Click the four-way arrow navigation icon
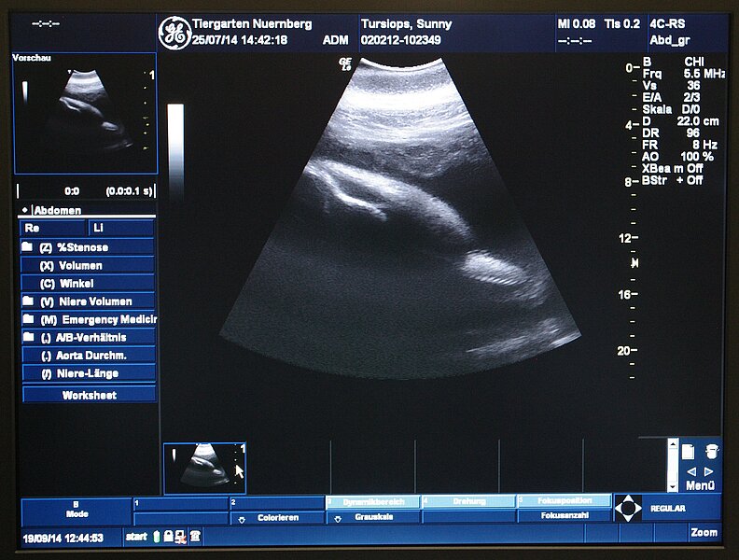The width and height of the screenshot is (739, 560). pos(628,509)
